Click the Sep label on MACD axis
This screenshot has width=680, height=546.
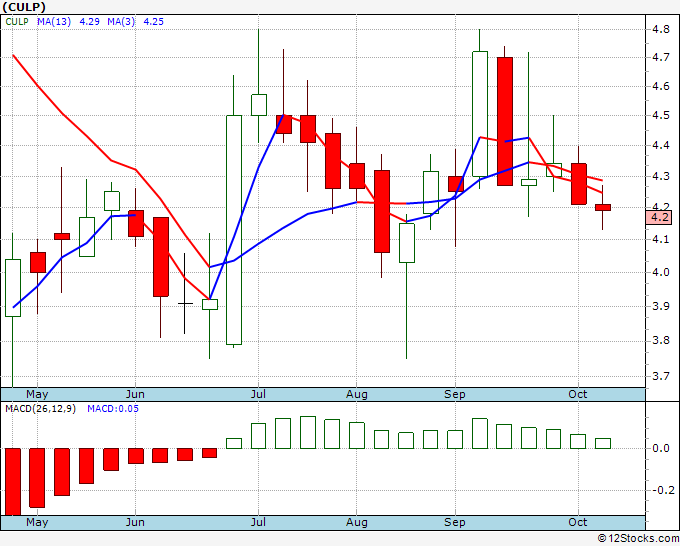pos(454,522)
